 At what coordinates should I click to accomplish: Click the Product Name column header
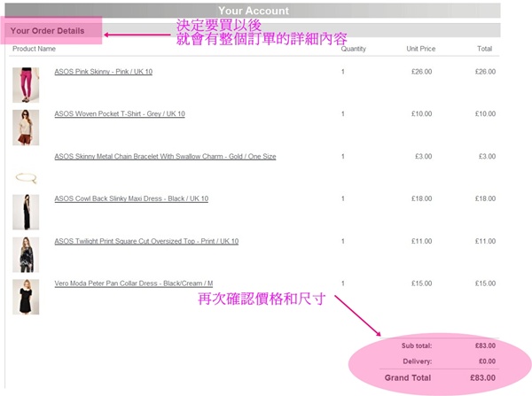(x=34, y=49)
